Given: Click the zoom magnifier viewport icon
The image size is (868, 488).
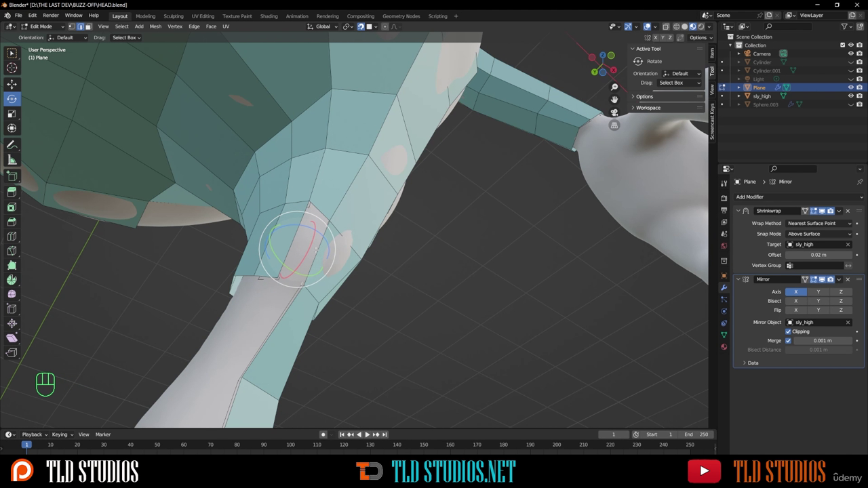Looking at the screenshot, I should click(614, 87).
